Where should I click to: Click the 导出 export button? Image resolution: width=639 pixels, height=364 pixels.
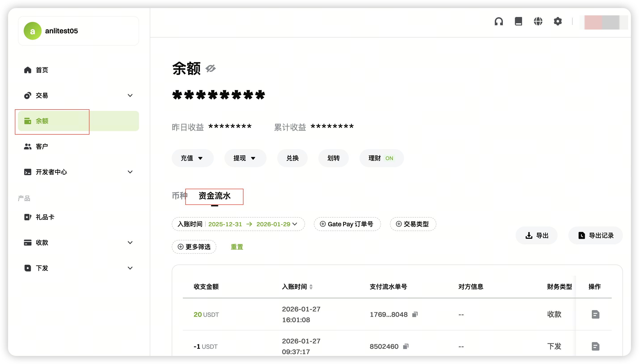(x=537, y=235)
